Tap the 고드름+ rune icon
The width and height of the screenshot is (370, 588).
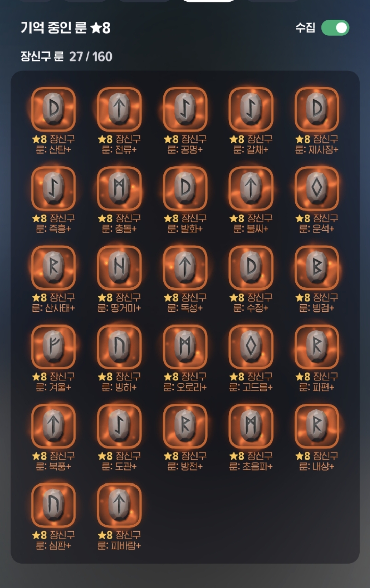[x=251, y=346]
